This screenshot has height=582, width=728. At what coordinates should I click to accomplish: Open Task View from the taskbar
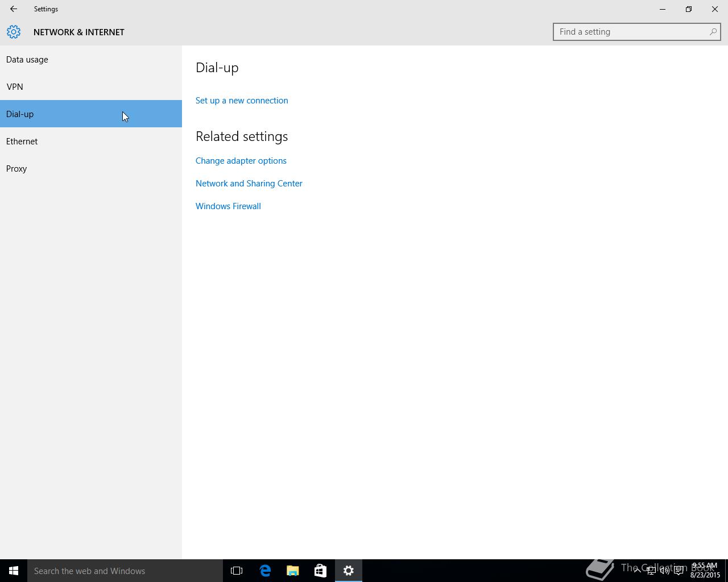pyautogui.click(x=237, y=571)
